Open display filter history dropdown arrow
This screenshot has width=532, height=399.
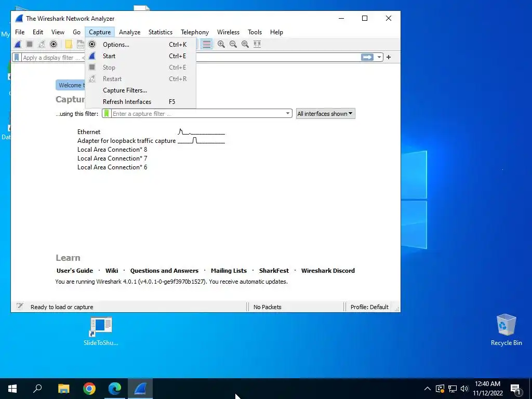(379, 57)
